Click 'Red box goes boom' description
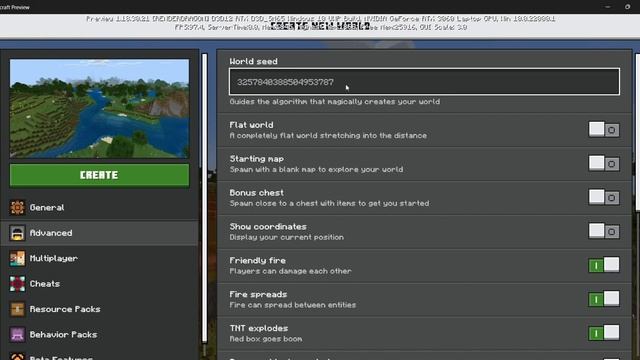The image size is (640, 360). click(x=266, y=339)
